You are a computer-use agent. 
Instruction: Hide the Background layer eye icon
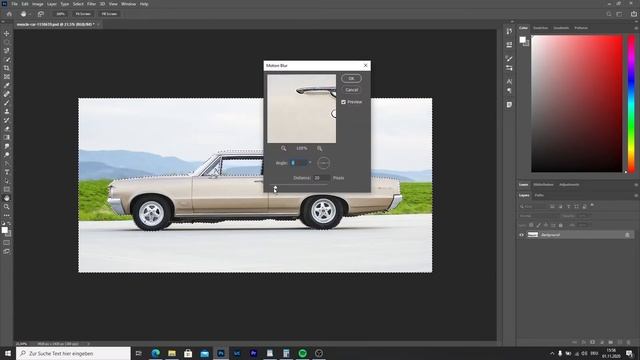click(x=521, y=235)
